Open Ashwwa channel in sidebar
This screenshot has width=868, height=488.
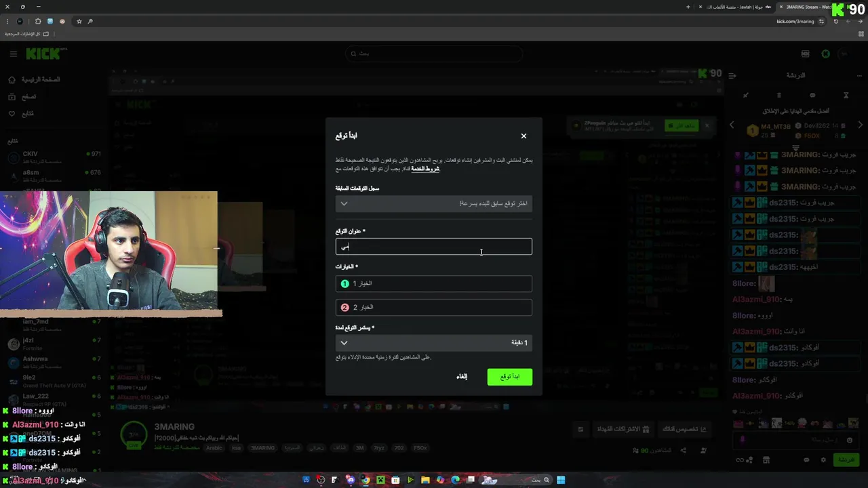(x=54, y=363)
